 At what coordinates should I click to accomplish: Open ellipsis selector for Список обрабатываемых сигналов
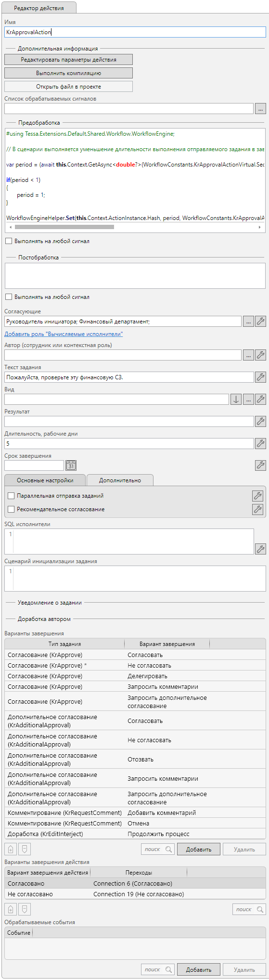click(x=260, y=109)
